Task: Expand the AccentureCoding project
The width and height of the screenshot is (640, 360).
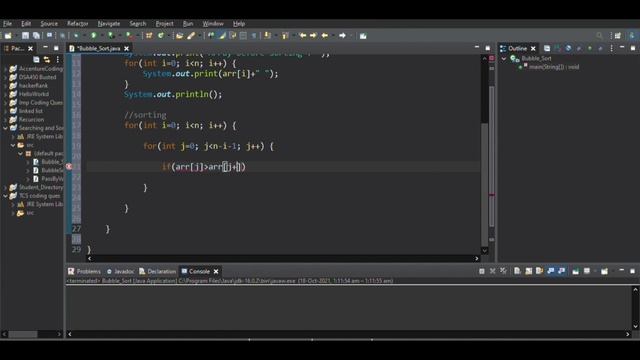Action: 5,69
